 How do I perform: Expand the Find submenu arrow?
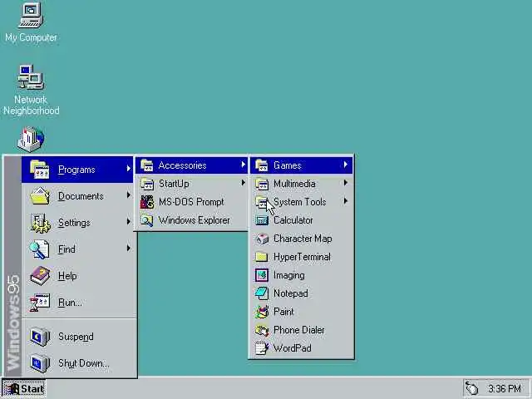(x=129, y=248)
